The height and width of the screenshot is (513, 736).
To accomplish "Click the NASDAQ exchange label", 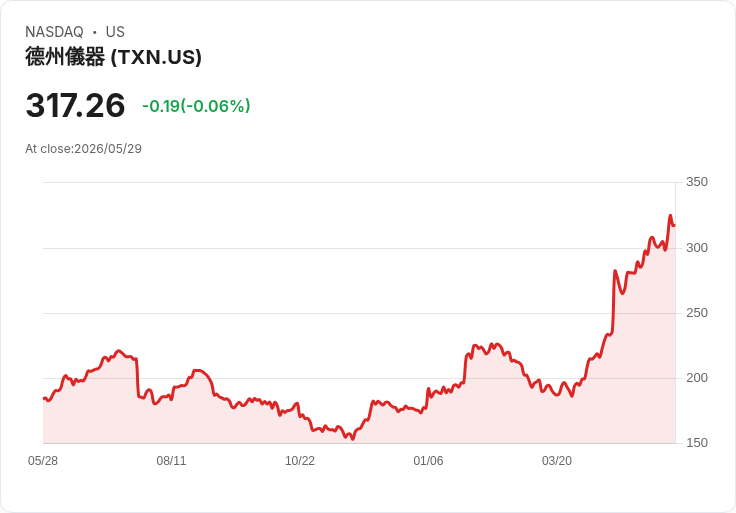I will tap(54, 32).
